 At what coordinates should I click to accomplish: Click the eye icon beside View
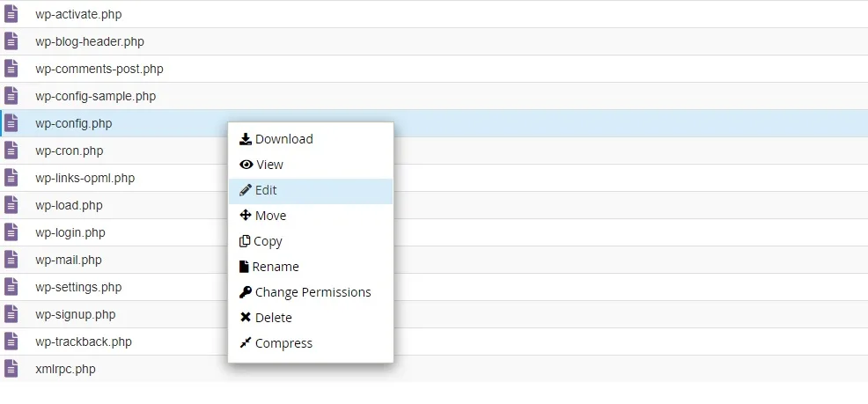tap(246, 165)
